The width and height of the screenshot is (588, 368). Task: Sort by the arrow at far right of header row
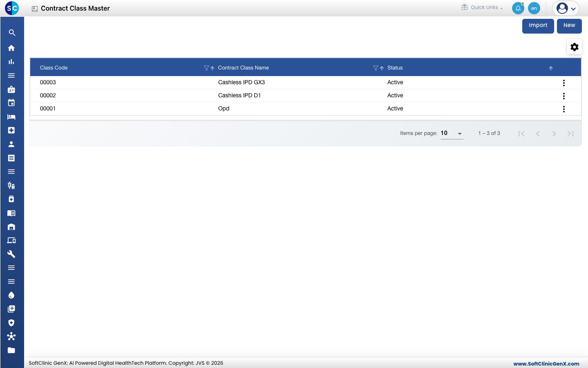click(551, 68)
